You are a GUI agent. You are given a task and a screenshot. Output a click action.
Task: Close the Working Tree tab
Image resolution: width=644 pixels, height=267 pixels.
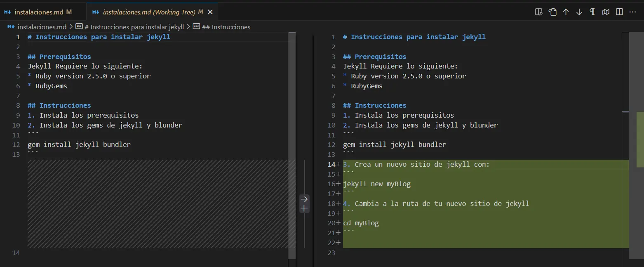(210, 12)
